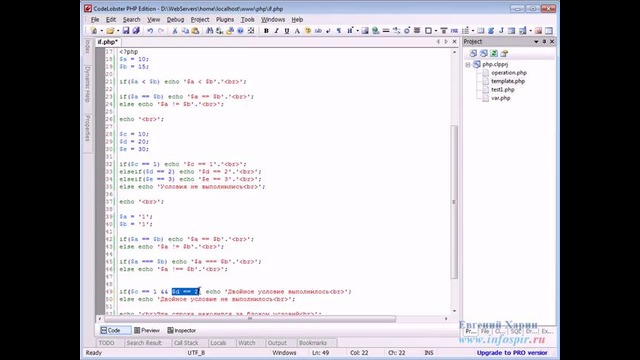Open test1.php in the project tree

[503, 90]
